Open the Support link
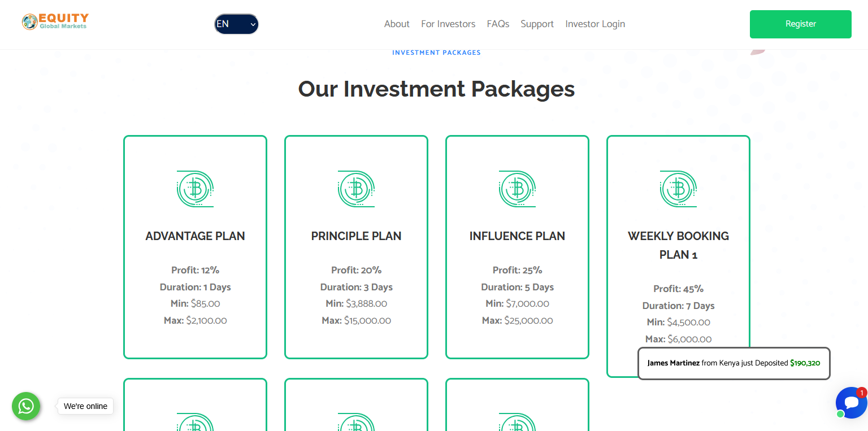The height and width of the screenshot is (431, 868). point(537,24)
